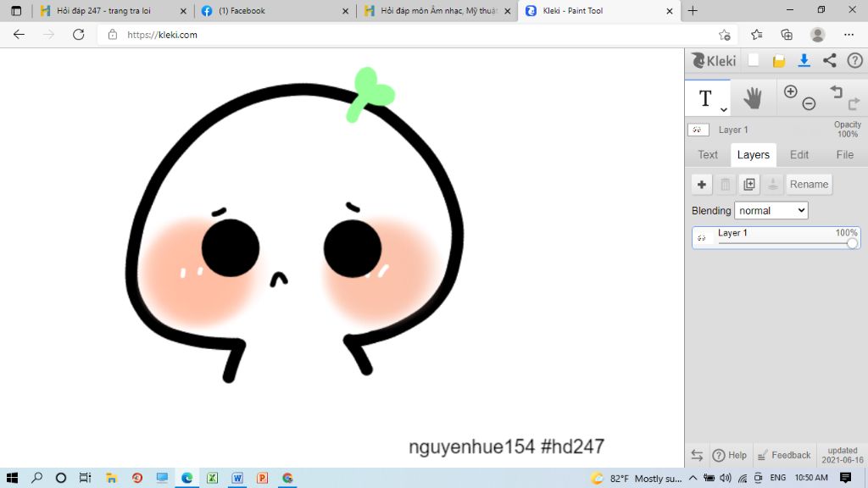Image resolution: width=868 pixels, height=488 pixels.
Task: Adjust the Layer 1 opacity slider handle
Action: 852,243
